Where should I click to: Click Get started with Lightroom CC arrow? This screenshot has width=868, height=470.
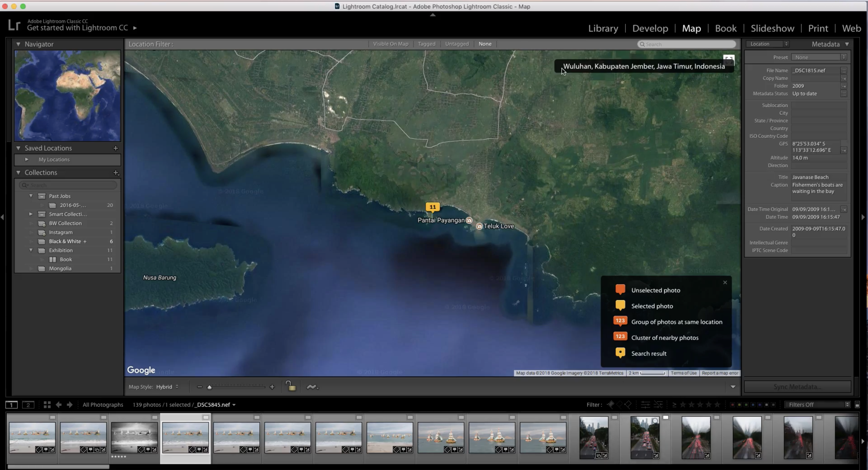click(135, 28)
